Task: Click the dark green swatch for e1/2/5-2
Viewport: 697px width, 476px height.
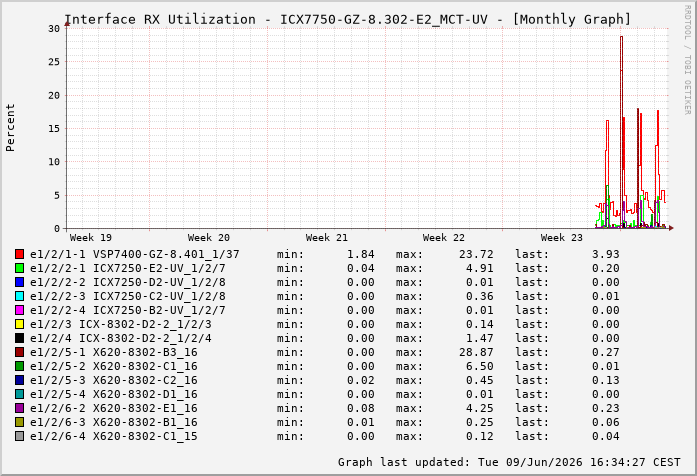Action: click(x=19, y=366)
